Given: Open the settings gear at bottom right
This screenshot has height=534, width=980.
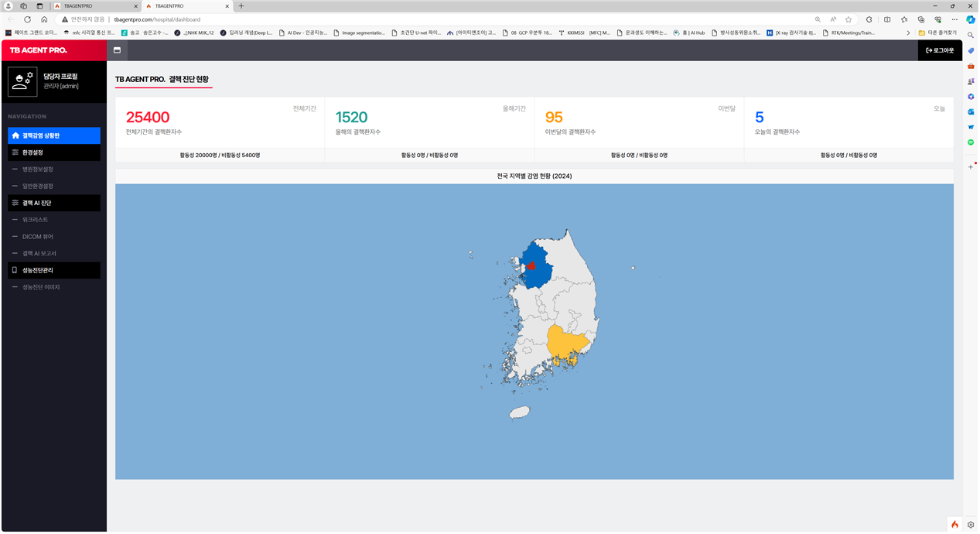Looking at the screenshot, I should click(x=971, y=525).
